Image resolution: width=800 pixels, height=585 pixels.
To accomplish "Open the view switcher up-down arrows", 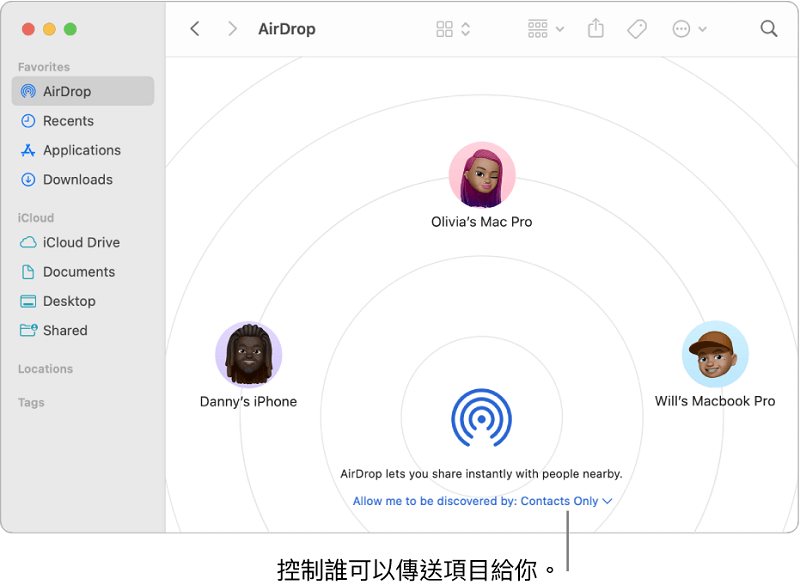I will click(x=465, y=29).
